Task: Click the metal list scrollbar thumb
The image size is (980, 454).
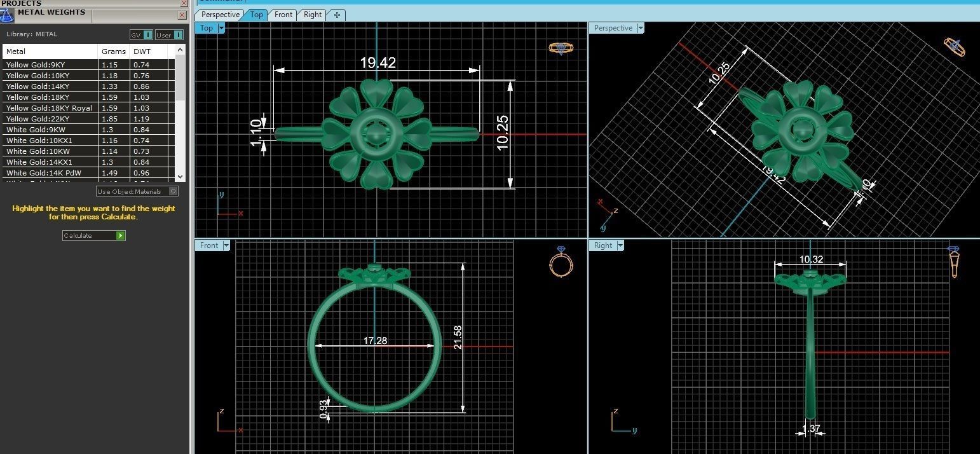Action: point(180,78)
